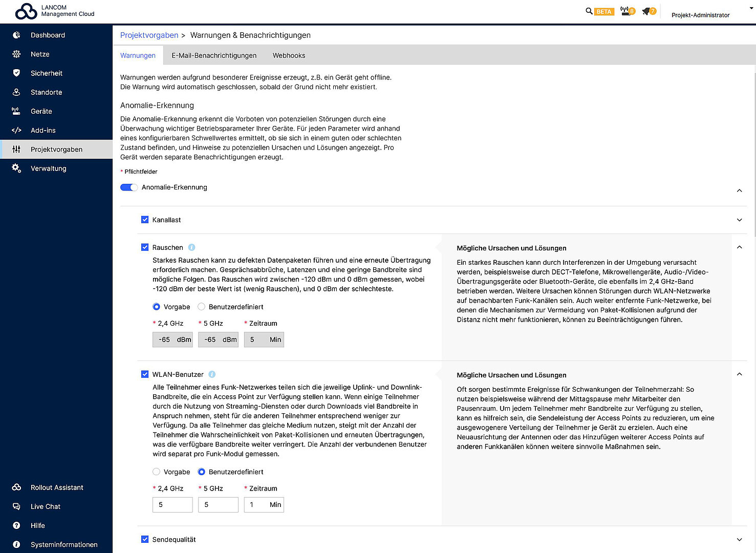This screenshot has height=553, width=756.
Task: Switch to the Webhooks tab
Action: [x=289, y=55]
